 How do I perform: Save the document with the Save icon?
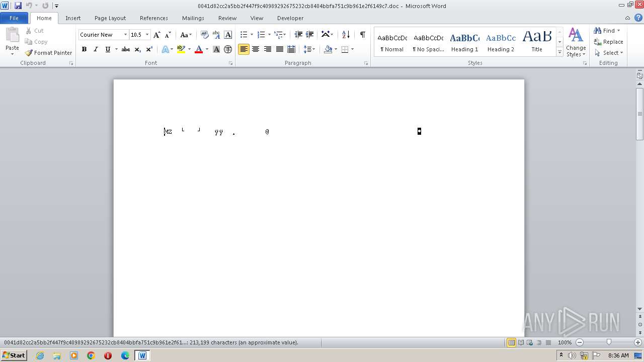[x=18, y=6]
